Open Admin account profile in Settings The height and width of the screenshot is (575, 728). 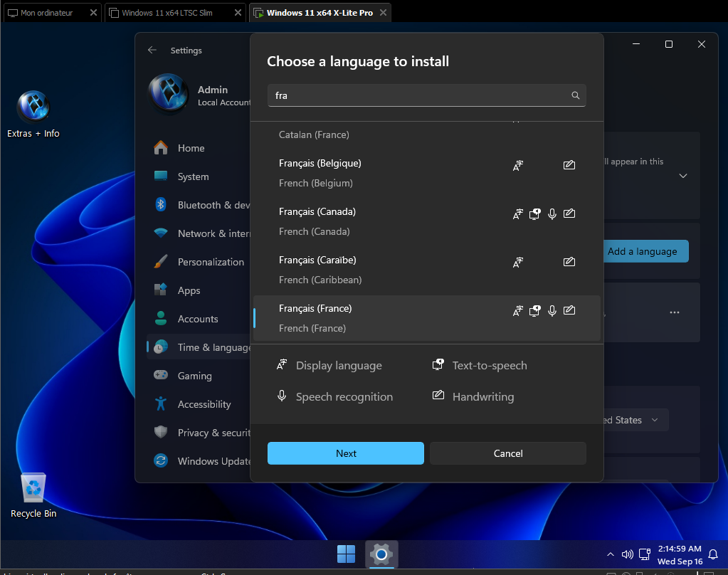pyautogui.click(x=200, y=94)
